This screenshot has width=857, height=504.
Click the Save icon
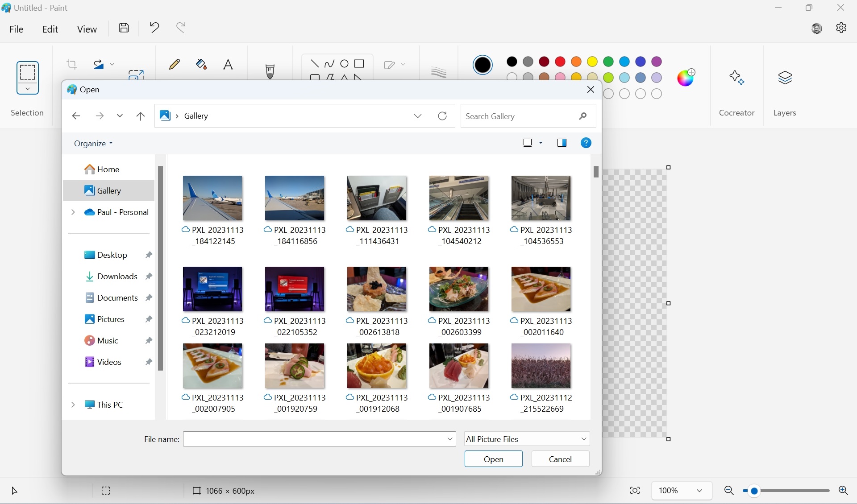124,28
